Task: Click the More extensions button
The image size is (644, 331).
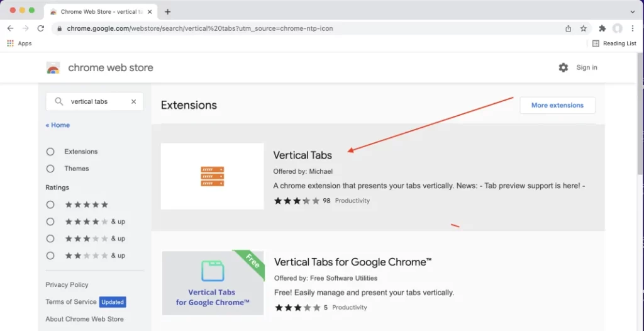Action: [x=557, y=105]
